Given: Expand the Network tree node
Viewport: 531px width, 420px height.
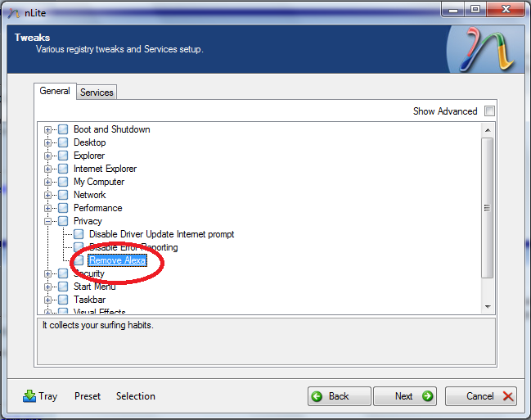Looking at the screenshot, I should pyautogui.click(x=47, y=195).
